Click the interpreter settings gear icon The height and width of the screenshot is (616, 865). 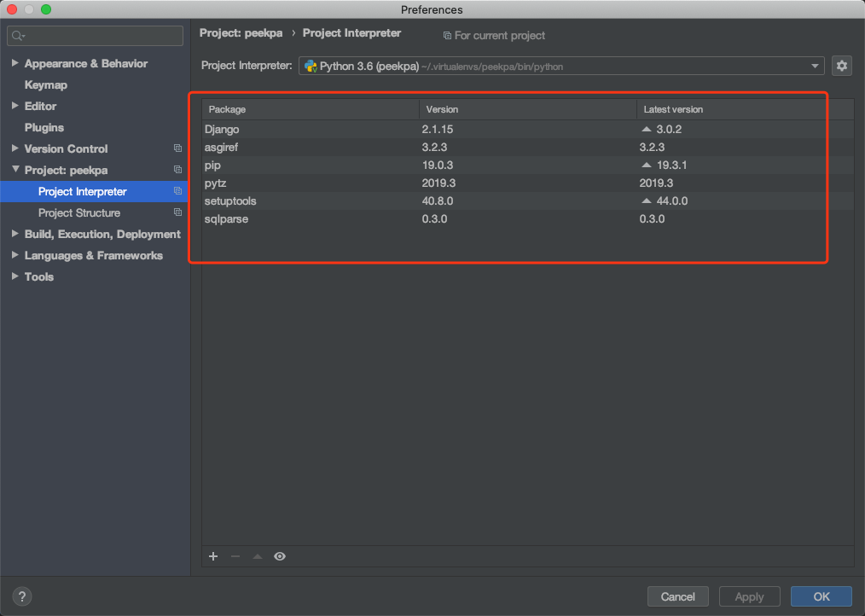841,66
